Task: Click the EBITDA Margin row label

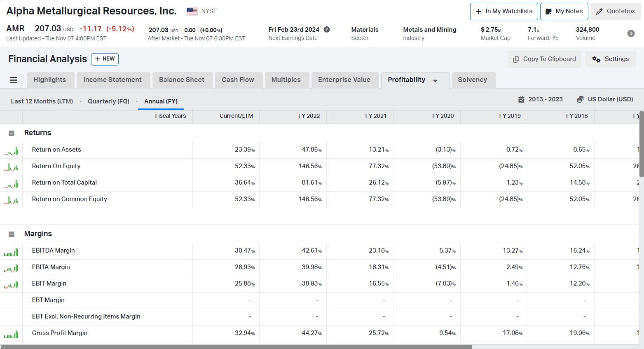Action: coord(53,251)
